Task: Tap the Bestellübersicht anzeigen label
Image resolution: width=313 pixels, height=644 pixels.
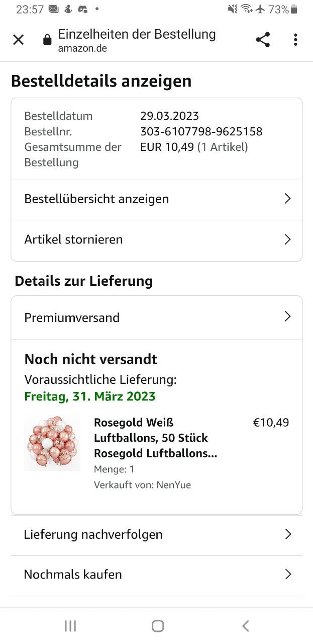Action: click(96, 199)
